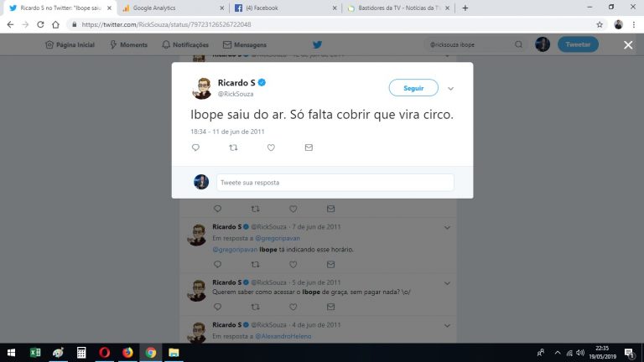Expand the tweet options chevron beside Seguir
The width and height of the screenshot is (644, 362).
[x=450, y=89]
